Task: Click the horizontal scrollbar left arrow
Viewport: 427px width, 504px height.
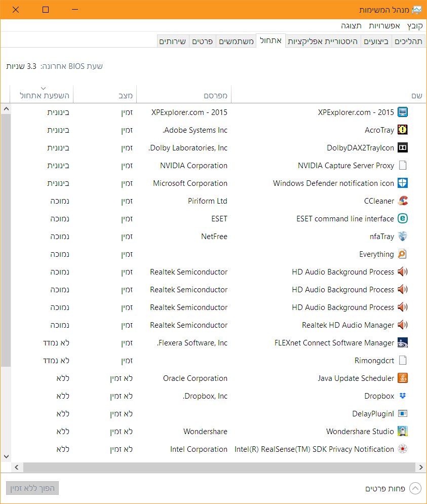Action: [x=17, y=468]
